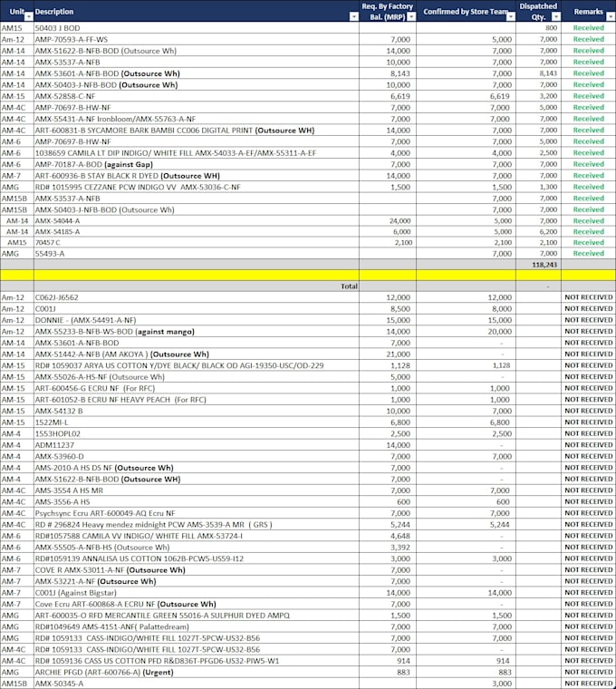Select cell 'AMX-54185-A'

(x=197, y=231)
